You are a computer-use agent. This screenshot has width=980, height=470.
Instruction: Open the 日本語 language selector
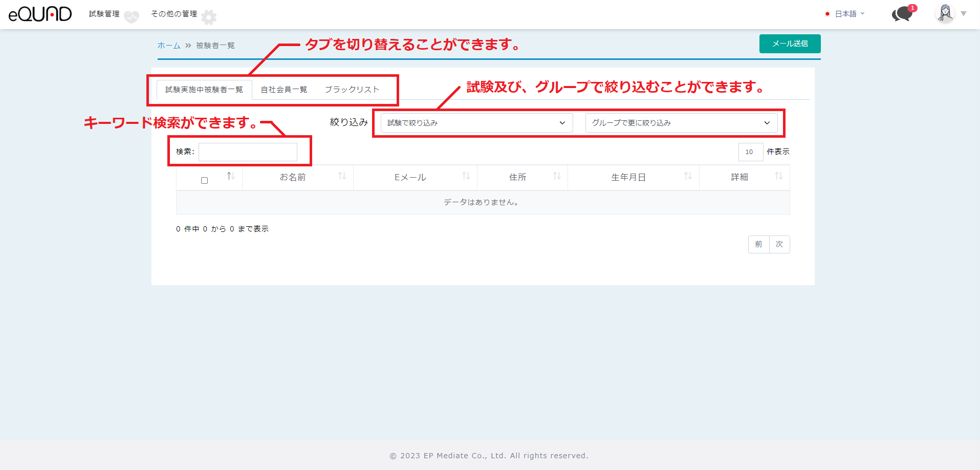[845, 14]
